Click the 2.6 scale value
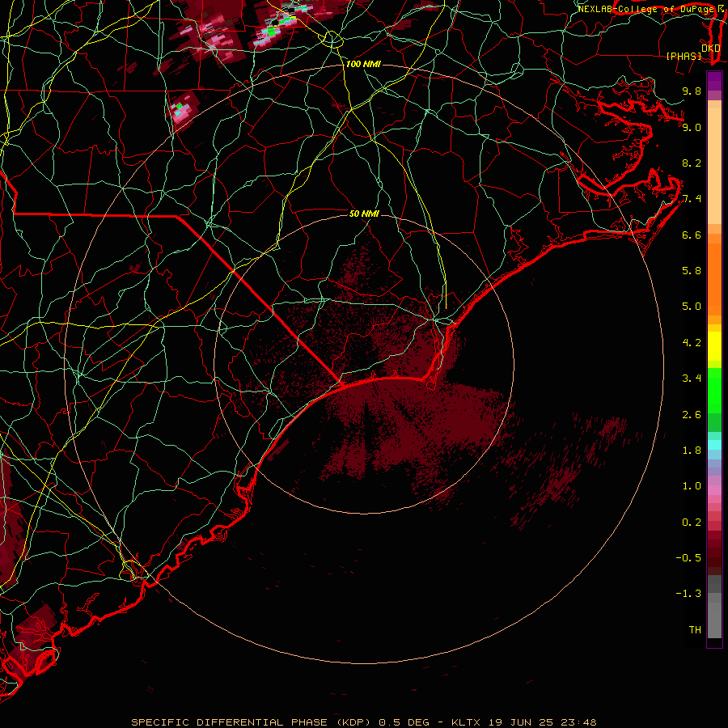 tap(692, 415)
